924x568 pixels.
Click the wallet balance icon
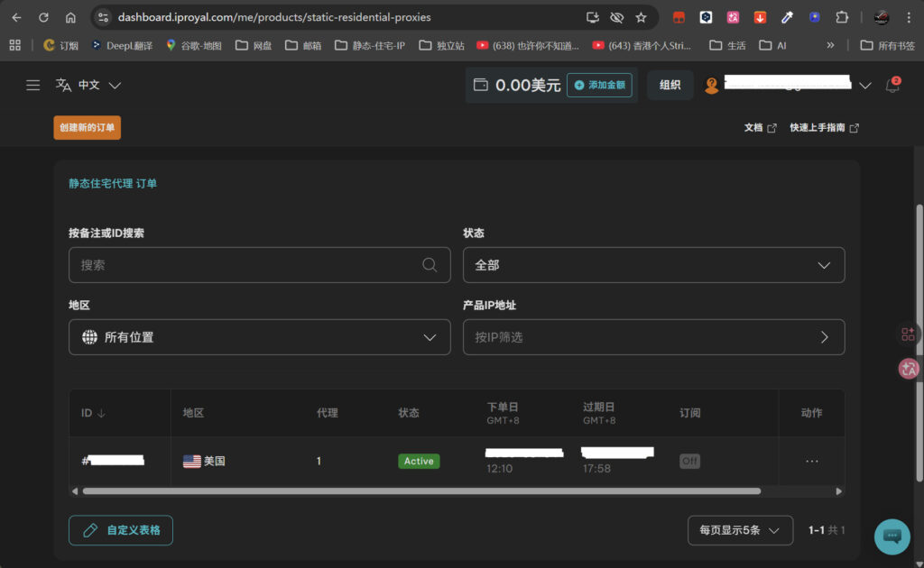pyautogui.click(x=481, y=86)
